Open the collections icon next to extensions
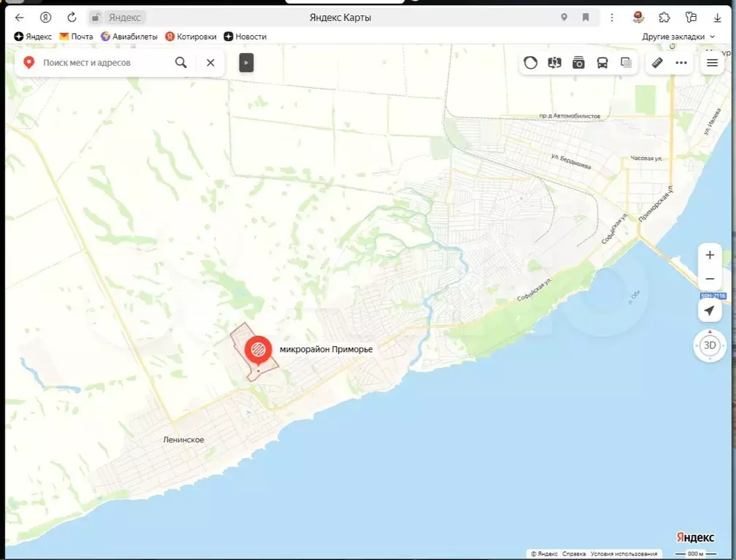Image resolution: width=736 pixels, height=560 pixels. pyautogui.click(x=691, y=18)
